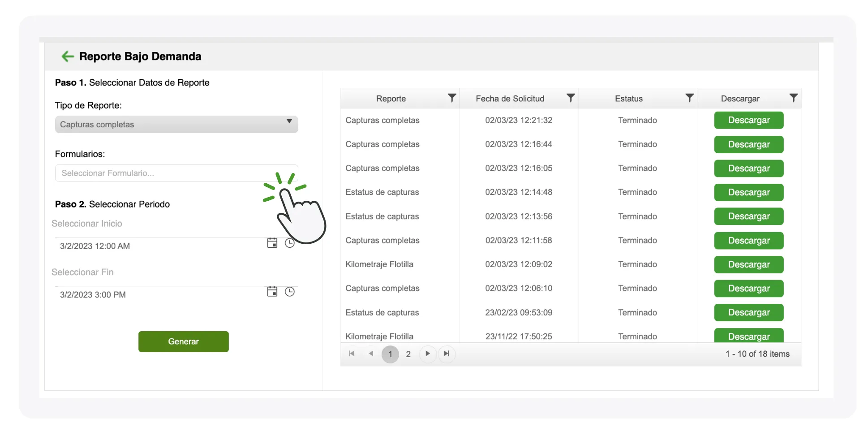
Task: Click the '1 - 10 of 18 items' text
Action: (x=757, y=354)
